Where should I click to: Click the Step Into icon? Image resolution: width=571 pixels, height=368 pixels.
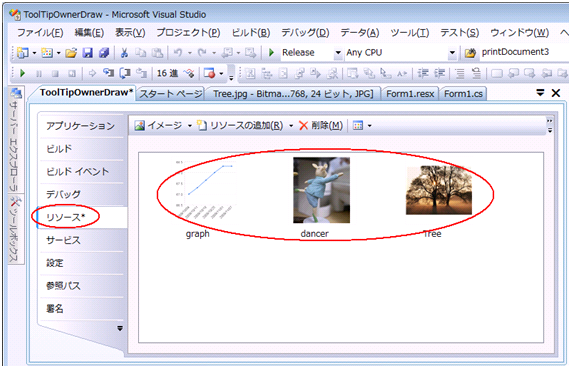[x=109, y=73]
